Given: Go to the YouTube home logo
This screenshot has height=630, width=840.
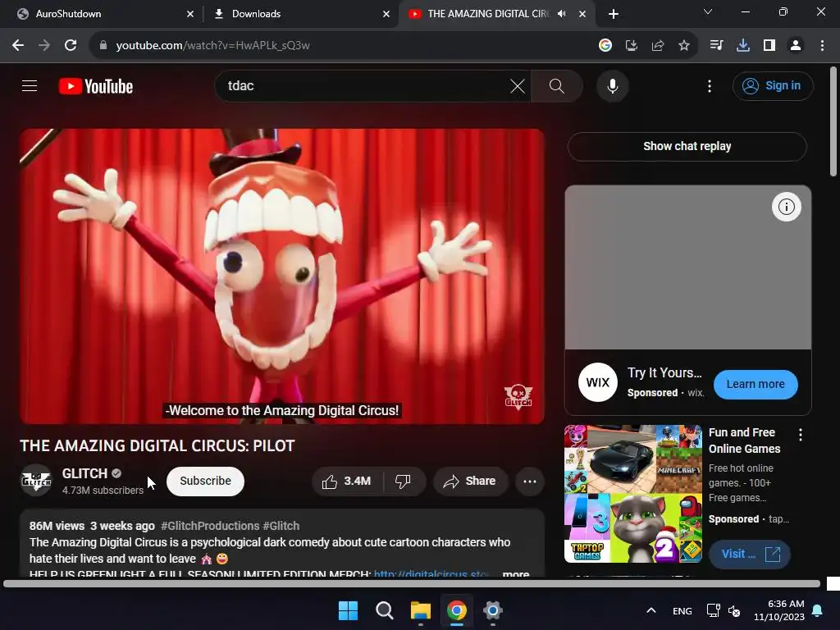Looking at the screenshot, I should (96, 86).
